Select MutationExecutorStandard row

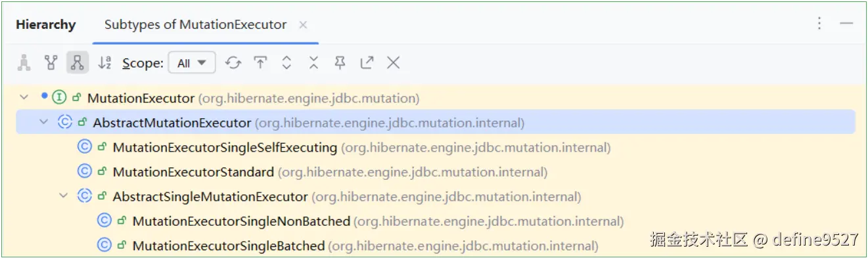[436, 172]
